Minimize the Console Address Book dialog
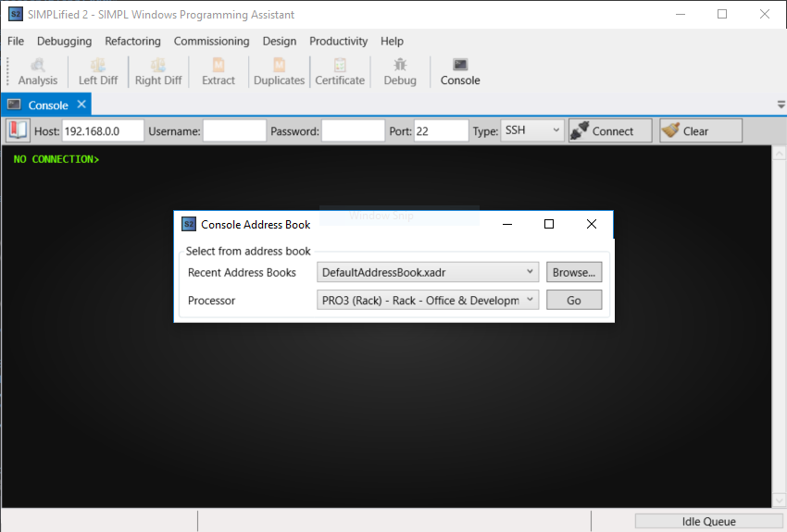This screenshot has width=787, height=532. click(x=507, y=224)
